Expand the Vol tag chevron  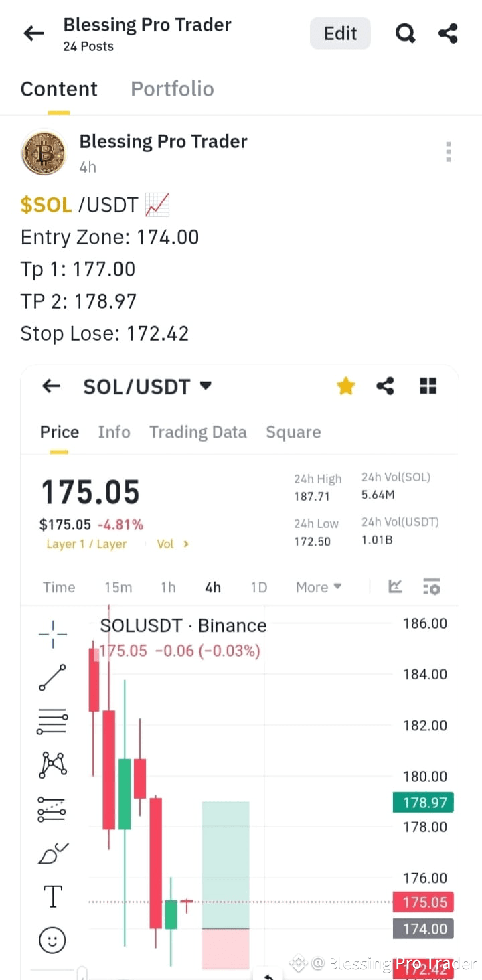click(186, 544)
